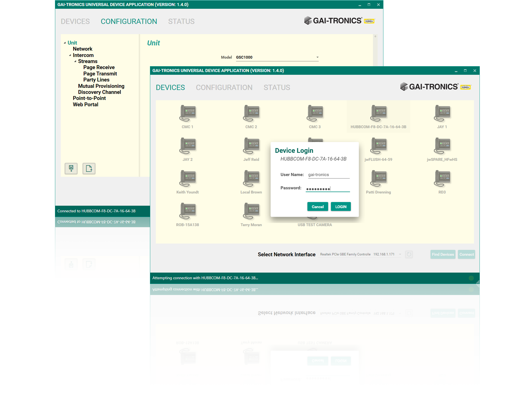
Task: Click the Connect button
Action: [466, 254]
